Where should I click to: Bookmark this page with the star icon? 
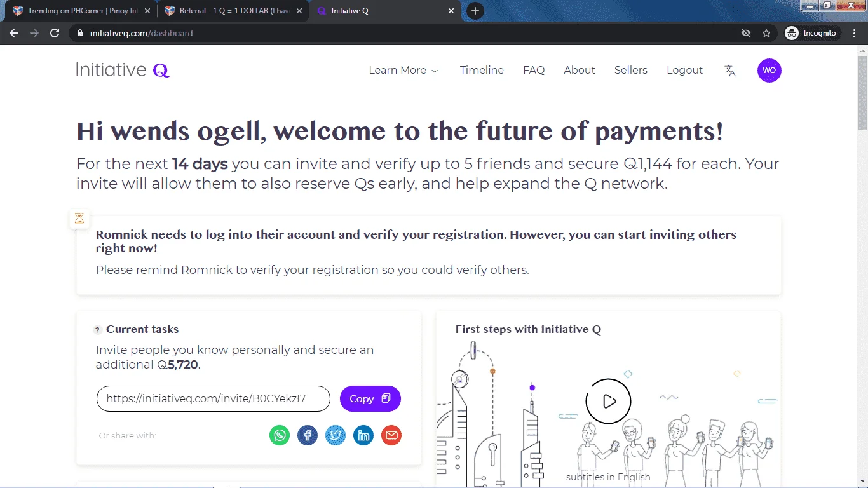766,33
